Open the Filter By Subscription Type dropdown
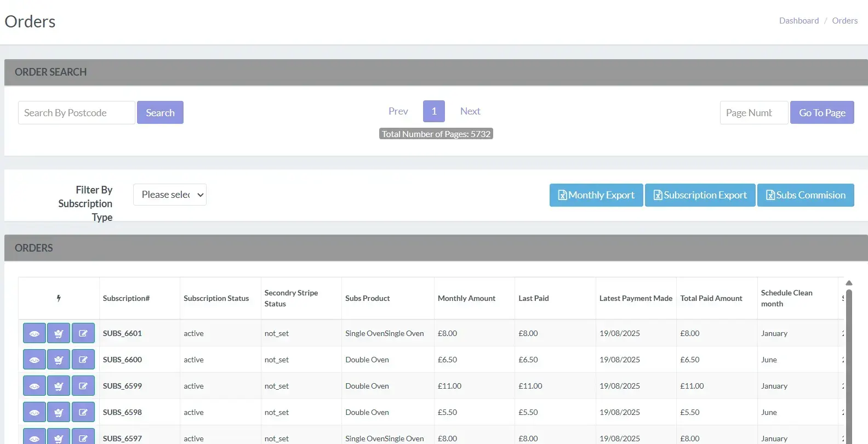 pyautogui.click(x=169, y=195)
